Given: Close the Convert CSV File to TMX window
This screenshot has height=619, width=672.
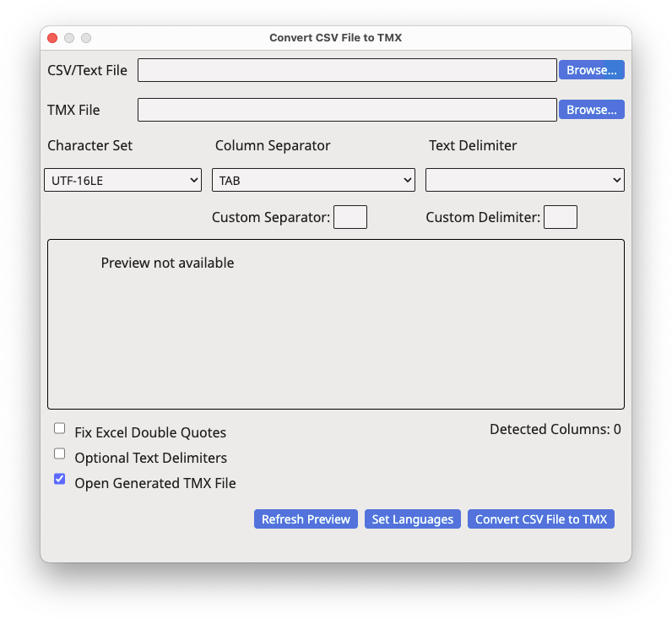Looking at the screenshot, I should click(x=52, y=38).
